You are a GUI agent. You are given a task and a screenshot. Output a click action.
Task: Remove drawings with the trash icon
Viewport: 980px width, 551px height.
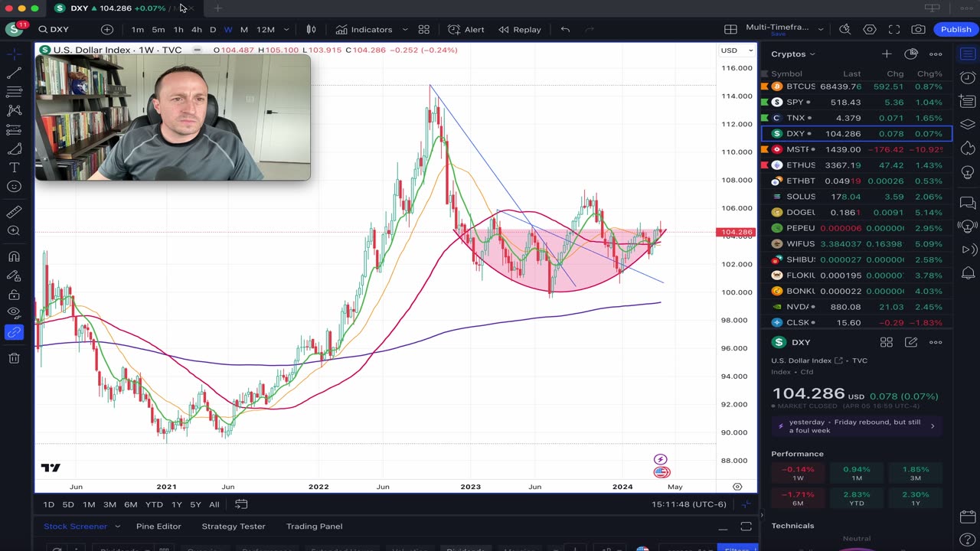point(14,358)
